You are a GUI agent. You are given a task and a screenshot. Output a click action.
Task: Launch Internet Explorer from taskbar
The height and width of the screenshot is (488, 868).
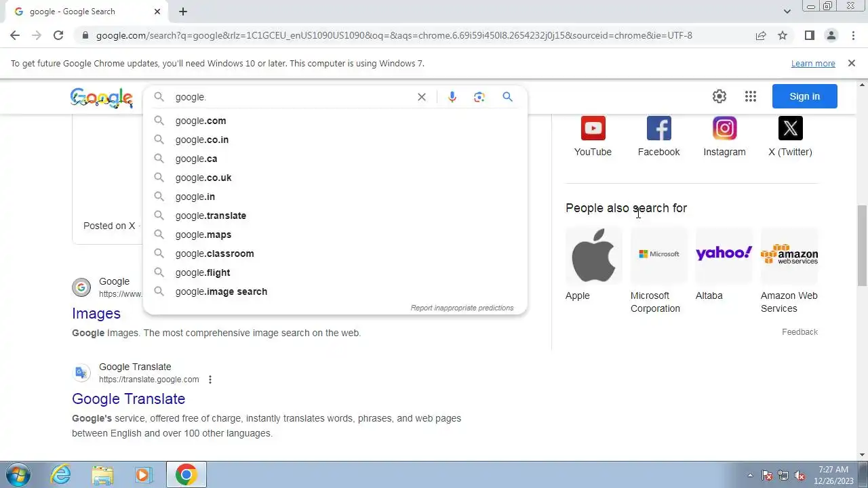(x=61, y=474)
